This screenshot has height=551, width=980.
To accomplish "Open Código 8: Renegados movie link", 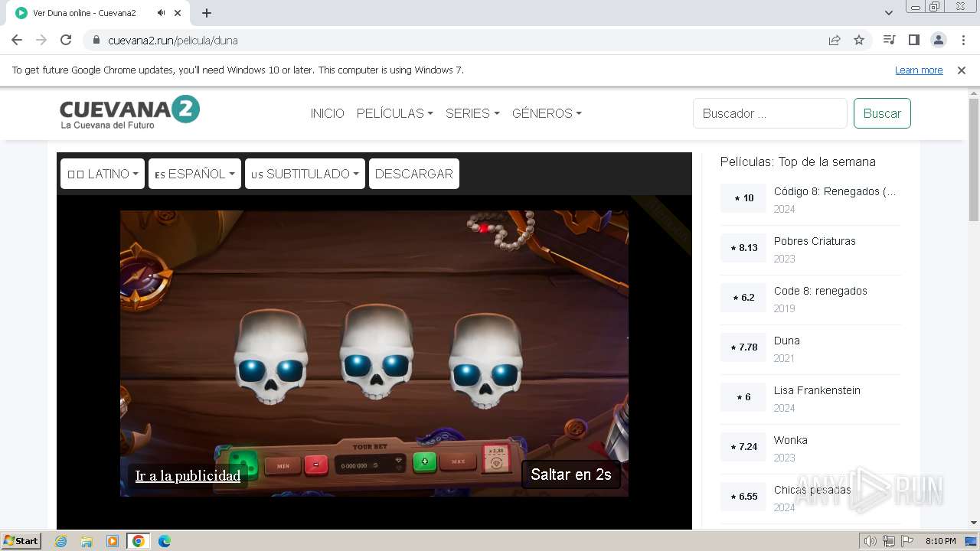I will pyautogui.click(x=835, y=191).
